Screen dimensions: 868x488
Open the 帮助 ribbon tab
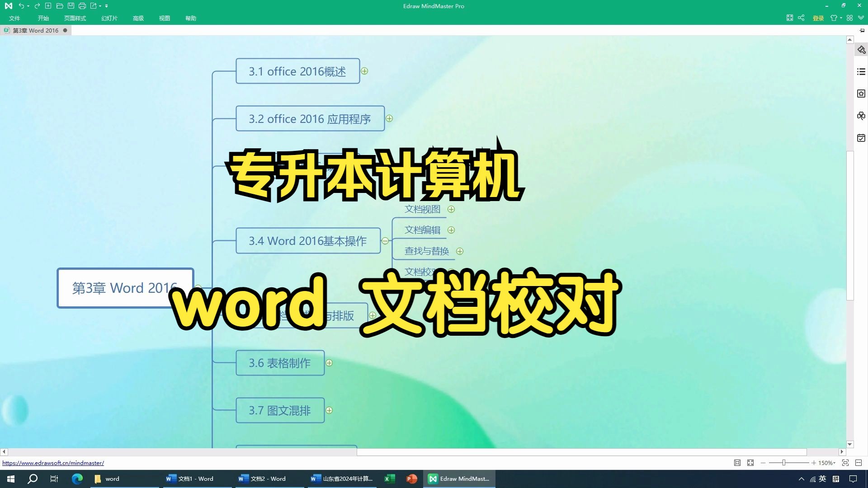pos(191,18)
